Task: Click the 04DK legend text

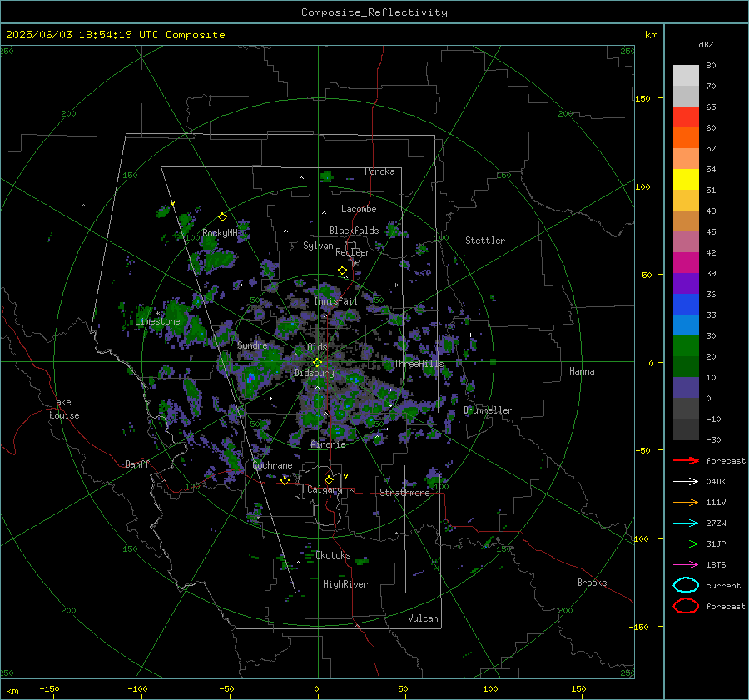Action: [716, 482]
